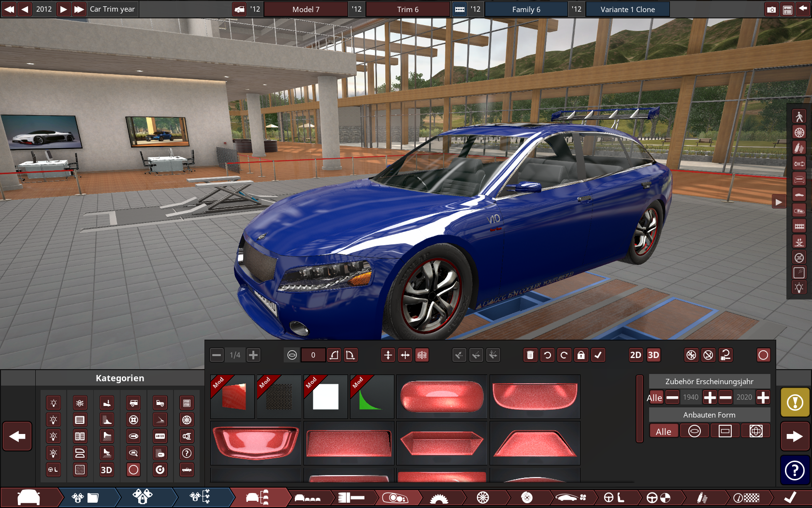The image size is (812, 508).
Task: Increase the 1940 minimum year
Action: (x=710, y=398)
